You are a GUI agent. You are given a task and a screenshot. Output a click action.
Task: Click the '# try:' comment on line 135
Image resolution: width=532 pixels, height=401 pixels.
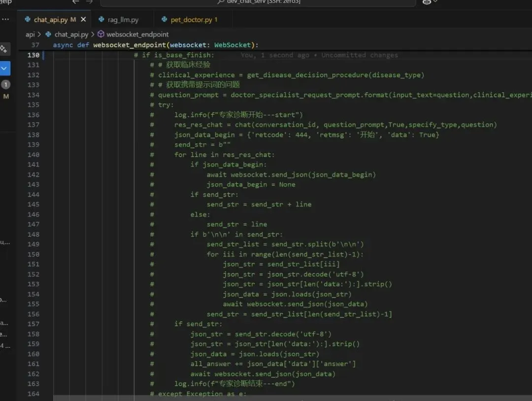pos(162,105)
